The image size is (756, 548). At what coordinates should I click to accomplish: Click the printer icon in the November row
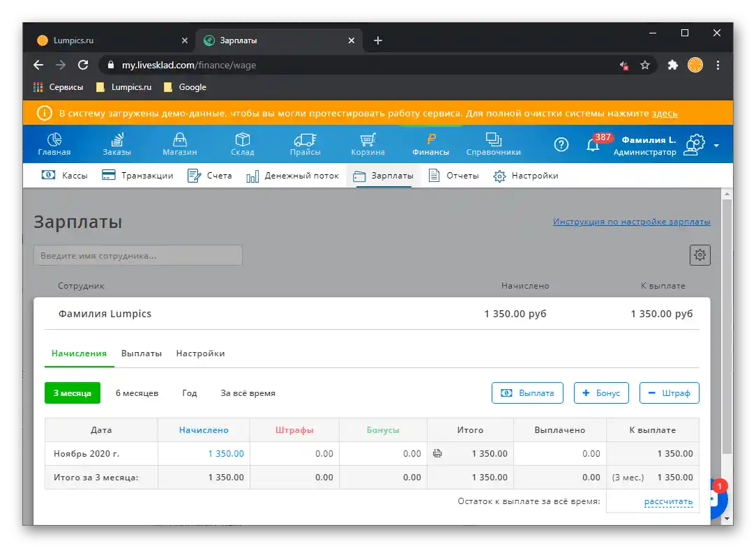pos(438,453)
